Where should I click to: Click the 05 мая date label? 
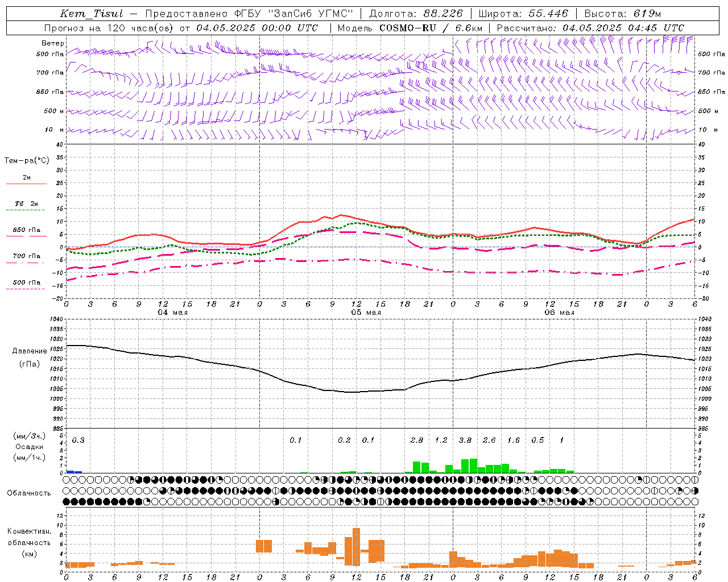[366, 313]
